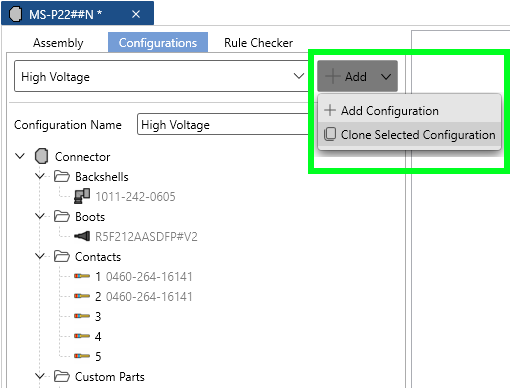
Task: Select the Backshells folder label
Action: pos(102,177)
